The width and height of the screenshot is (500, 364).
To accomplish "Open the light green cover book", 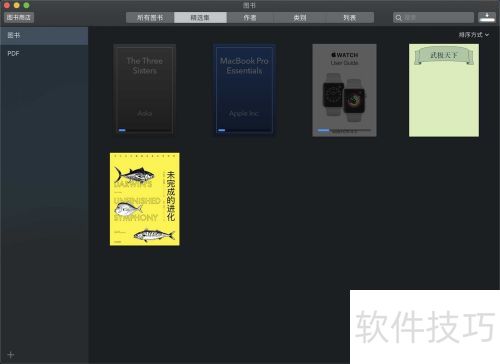I will (x=444, y=90).
